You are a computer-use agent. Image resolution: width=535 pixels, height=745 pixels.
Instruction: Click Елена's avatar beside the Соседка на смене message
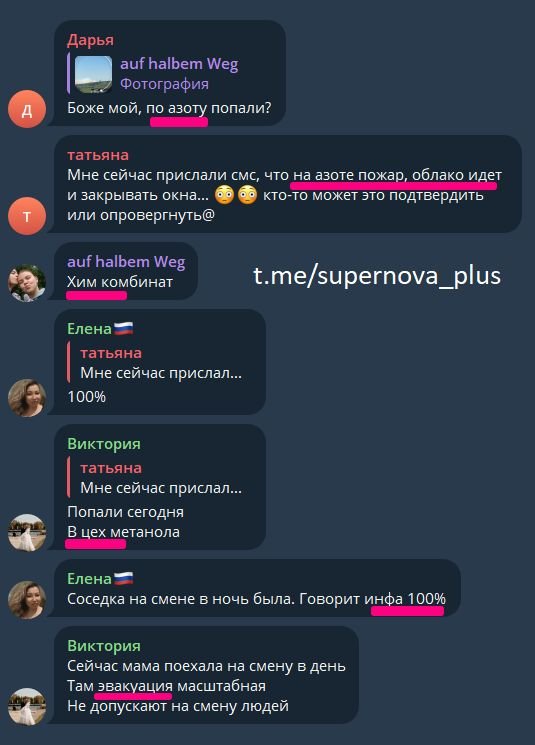[27, 600]
